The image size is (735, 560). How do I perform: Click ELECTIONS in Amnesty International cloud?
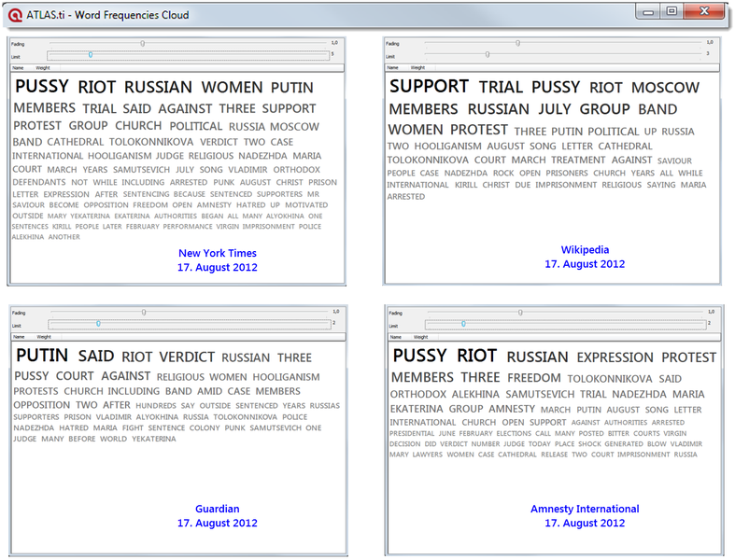pos(514,433)
